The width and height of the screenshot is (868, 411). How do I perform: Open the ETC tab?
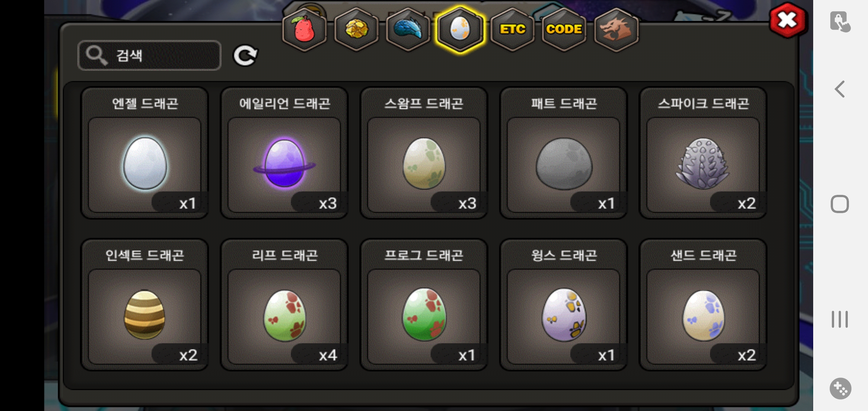tap(512, 29)
